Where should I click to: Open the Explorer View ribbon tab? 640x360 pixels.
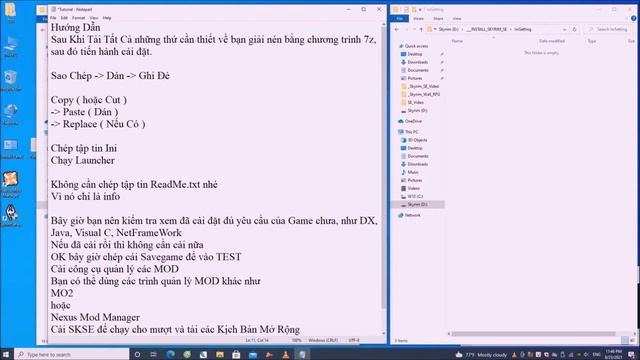click(x=457, y=18)
